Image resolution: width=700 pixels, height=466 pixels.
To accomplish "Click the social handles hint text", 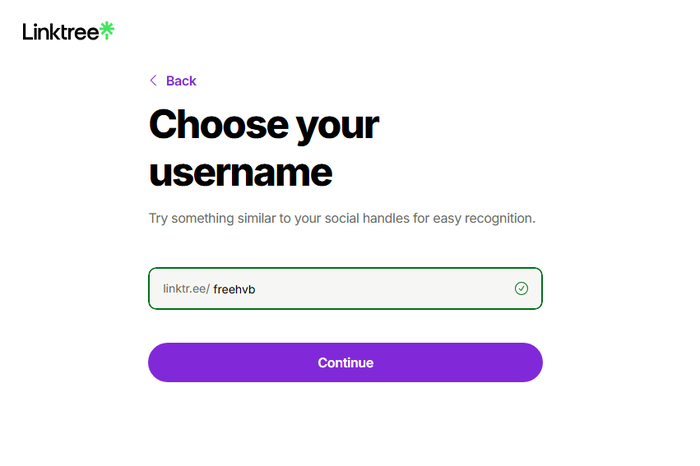I will click(x=342, y=218).
